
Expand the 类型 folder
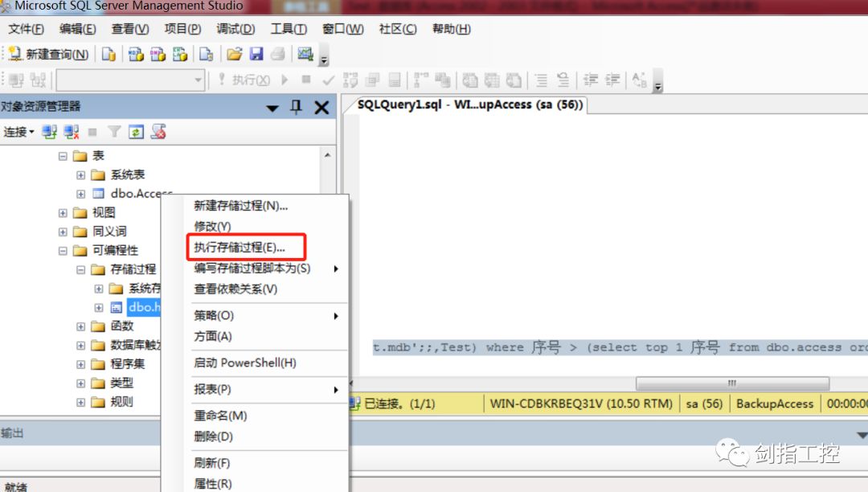[81, 383]
